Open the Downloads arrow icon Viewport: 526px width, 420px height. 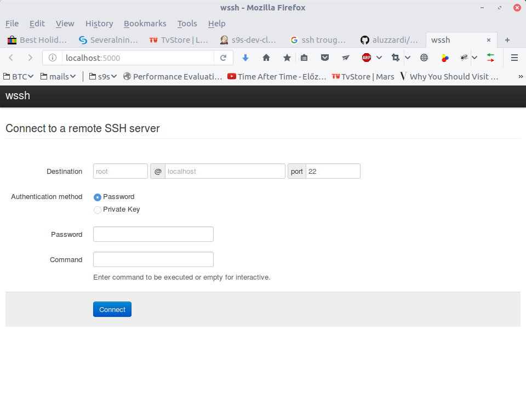[245, 58]
